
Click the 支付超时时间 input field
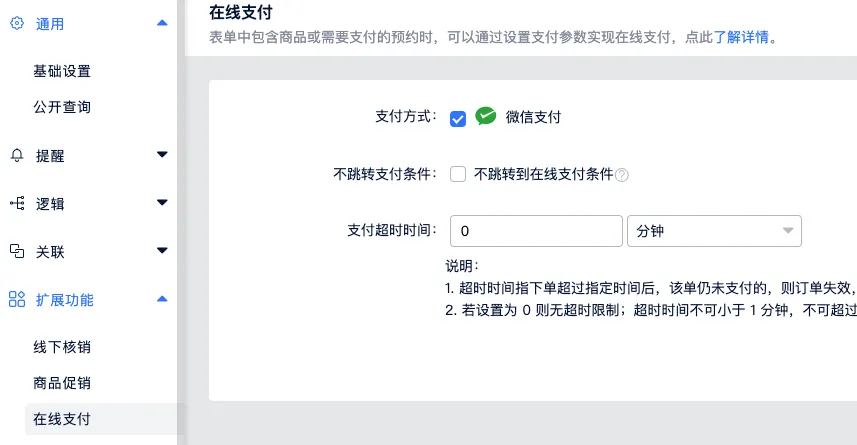pyautogui.click(x=537, y=231)
